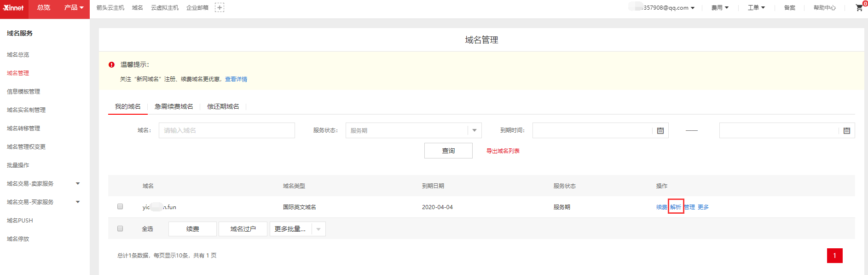Click the domain name input field
Screen dimensions: 868x275
[x=226, y=130]
